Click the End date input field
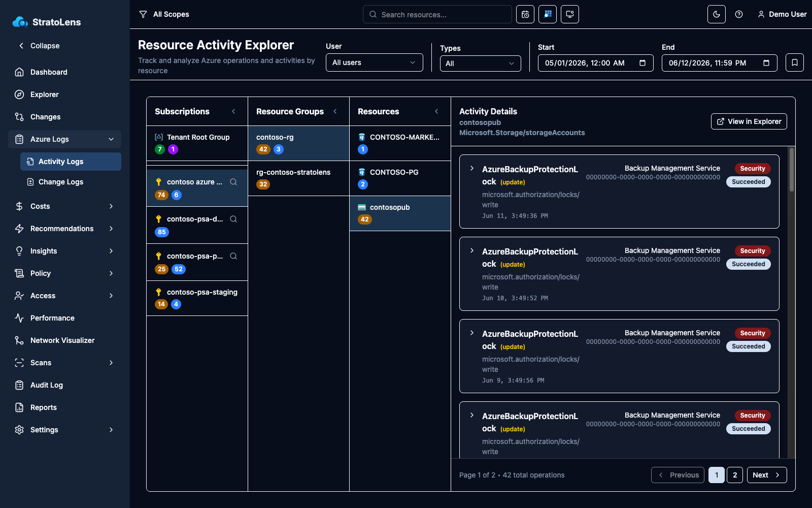 (720, 63)
